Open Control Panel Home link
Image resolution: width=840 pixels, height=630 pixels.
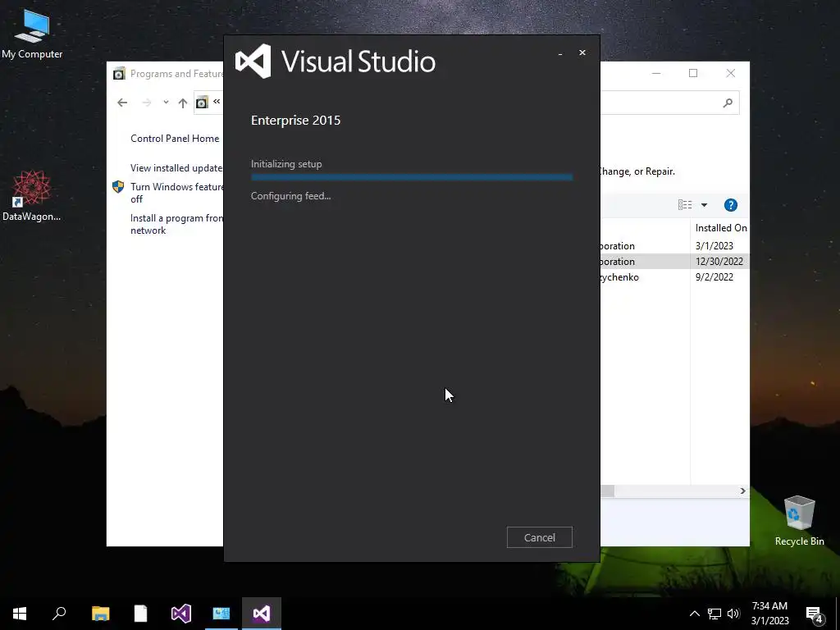(x=175, y=138)
